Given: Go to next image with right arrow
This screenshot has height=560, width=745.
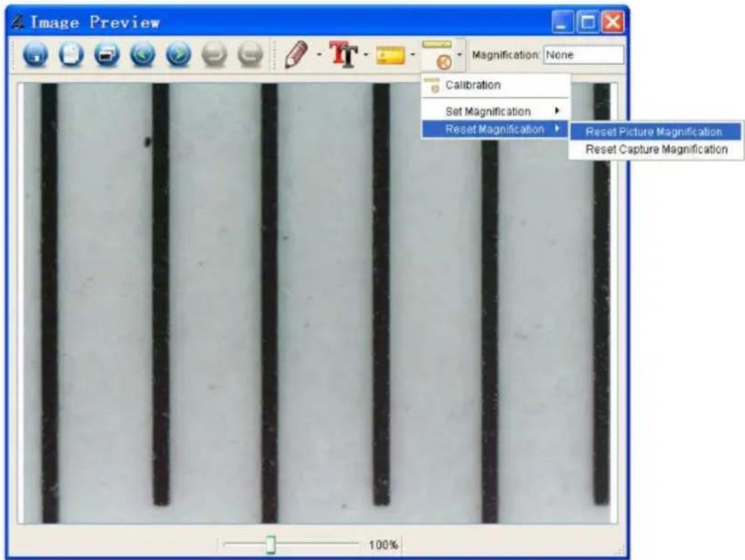Looking at the screenshot, I should click(x=178, y=54).
